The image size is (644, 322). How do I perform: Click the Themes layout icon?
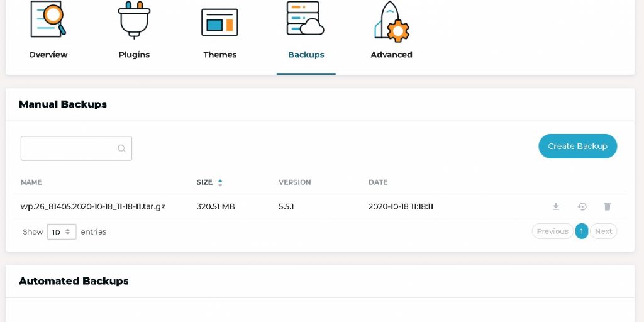click(x=219, y=22)
